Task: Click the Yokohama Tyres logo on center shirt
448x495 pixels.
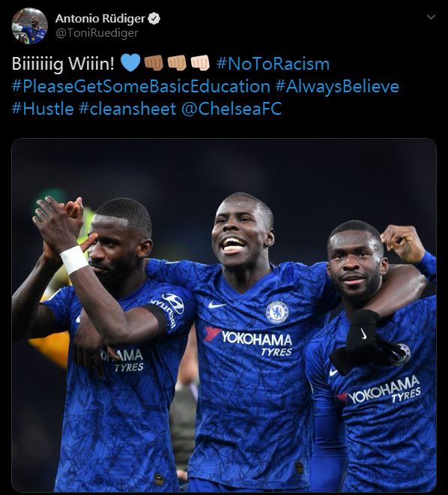Action: click(248, 341)
